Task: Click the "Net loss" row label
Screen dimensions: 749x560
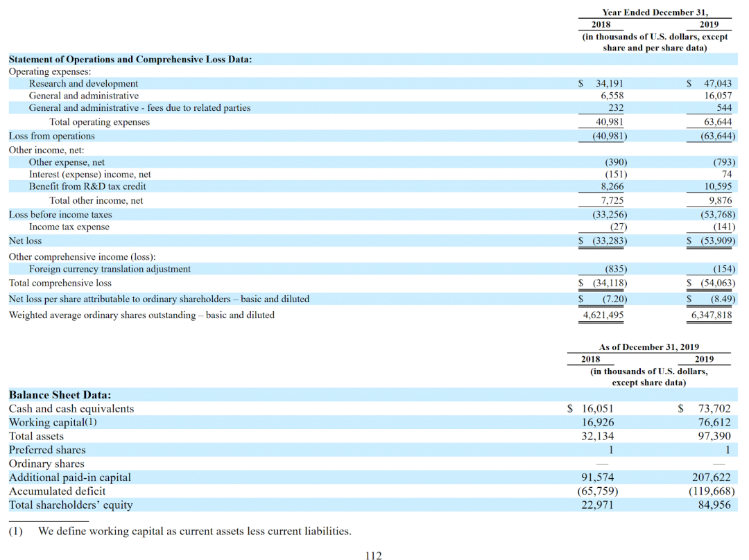Action: pyautogui.click(x=25, y=241)
